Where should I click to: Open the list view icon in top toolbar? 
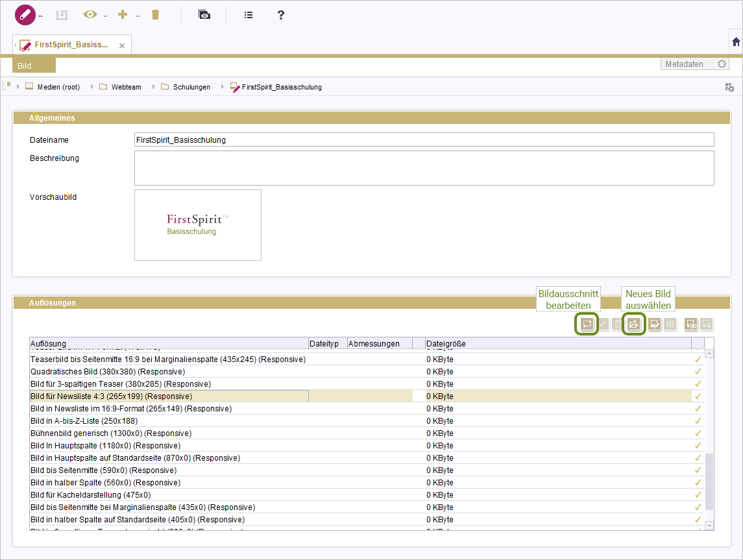(249, 15)
